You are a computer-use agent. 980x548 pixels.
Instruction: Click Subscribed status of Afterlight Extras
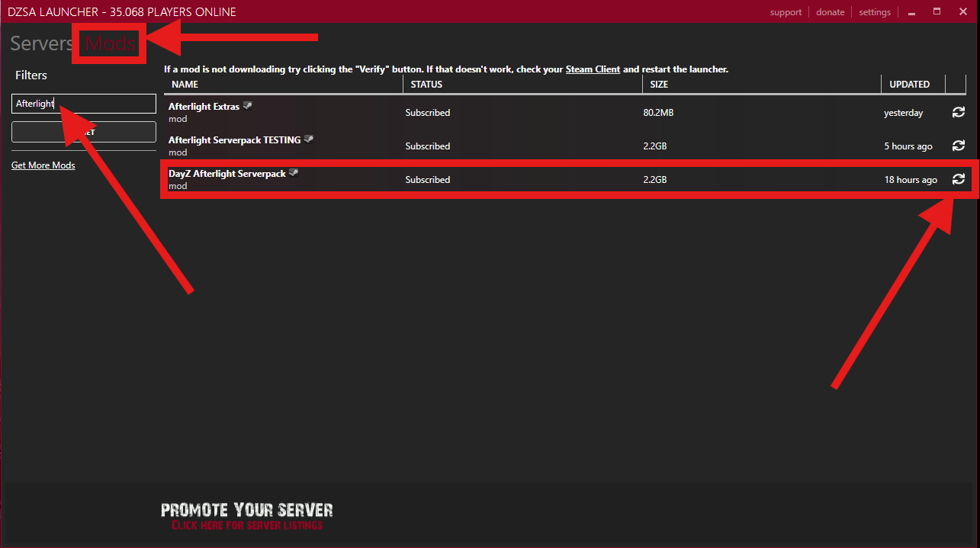(428, 113)
